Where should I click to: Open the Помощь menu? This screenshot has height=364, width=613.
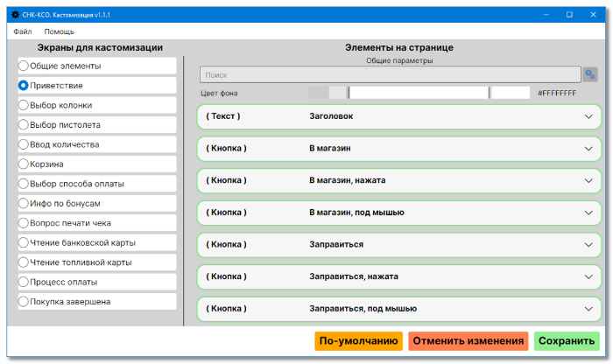point(60,31)
